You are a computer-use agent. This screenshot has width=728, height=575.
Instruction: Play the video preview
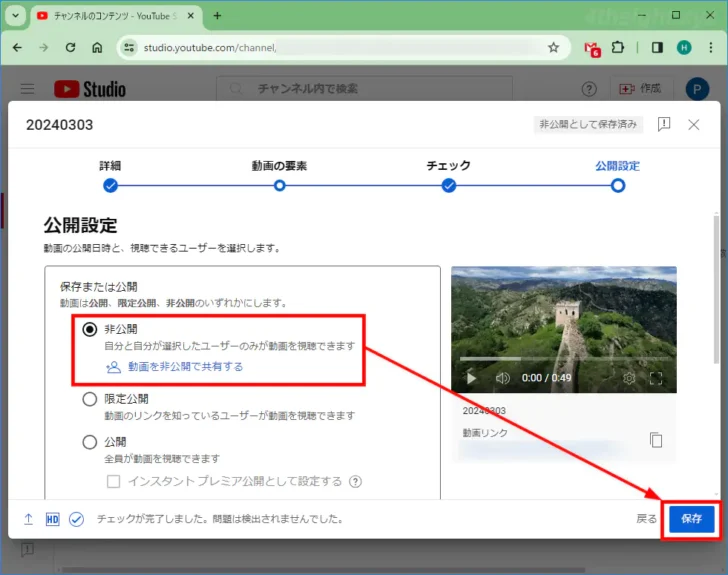pyautogui.click(x=471, y=378)
